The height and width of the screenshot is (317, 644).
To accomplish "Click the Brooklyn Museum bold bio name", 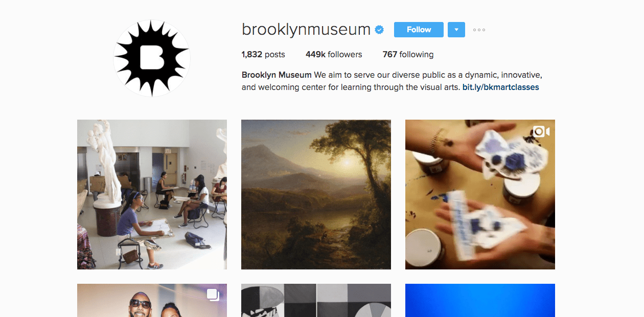I will pos(277,75).
